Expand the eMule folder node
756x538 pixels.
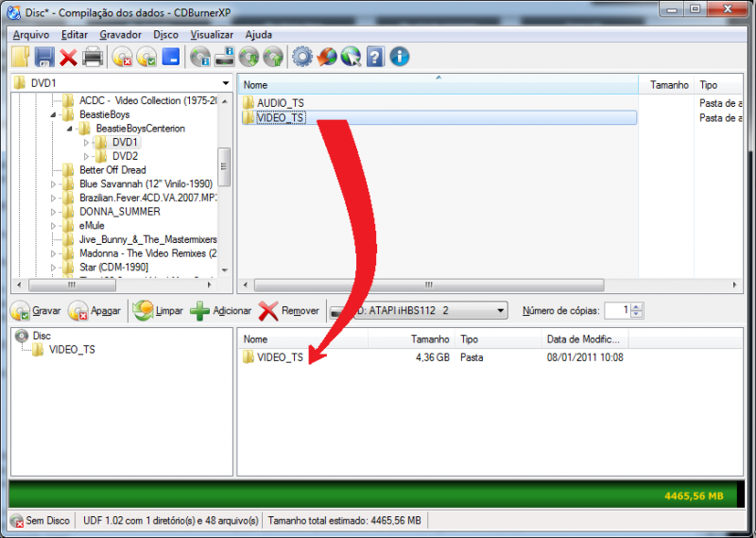[54, 226]
